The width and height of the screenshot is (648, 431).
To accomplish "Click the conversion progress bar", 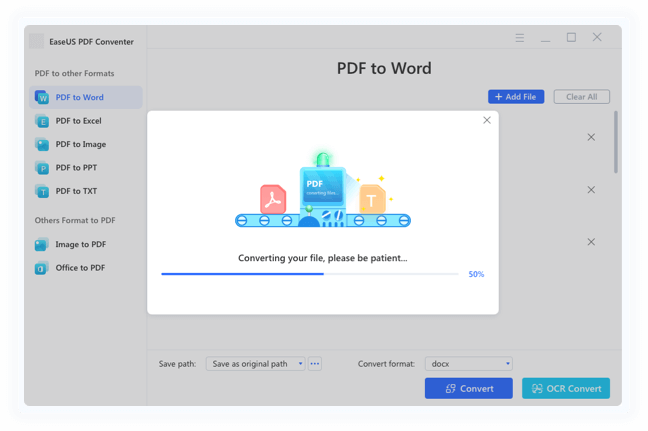I will tap(310, 274).
